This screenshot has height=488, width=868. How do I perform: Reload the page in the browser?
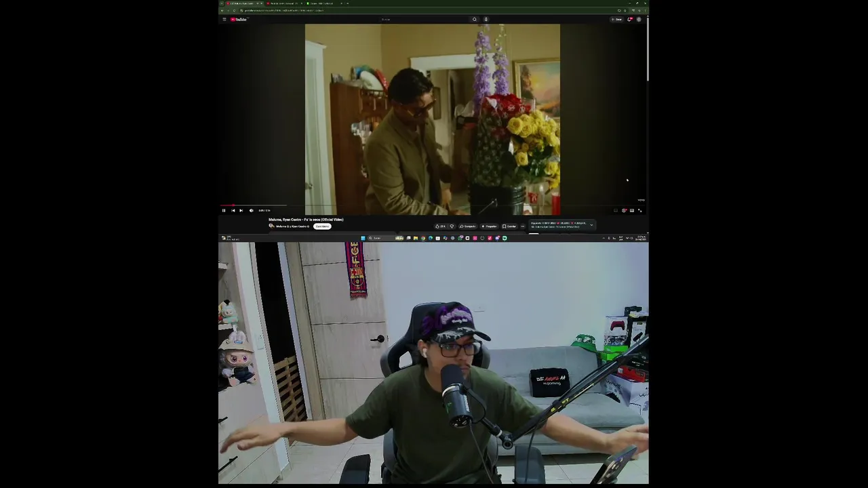(234, 10)
